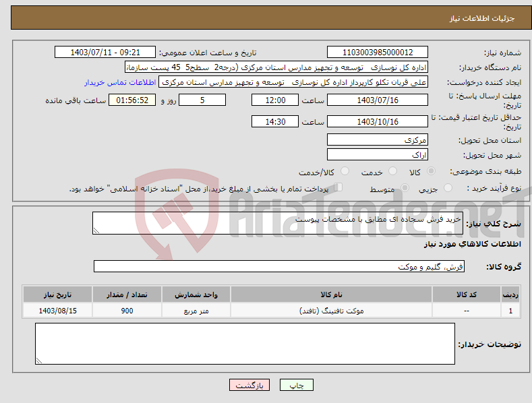The image size is (532, 403).
Task: Select the کالا radio button
Action: [432, 171]
